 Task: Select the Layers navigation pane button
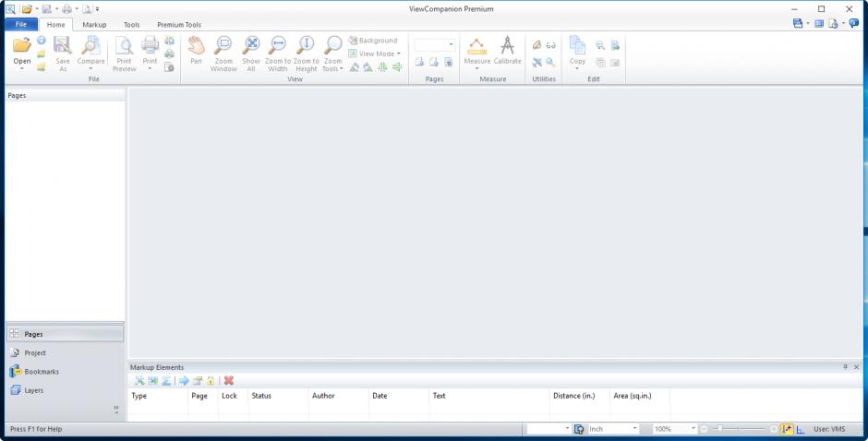point(65,390)
